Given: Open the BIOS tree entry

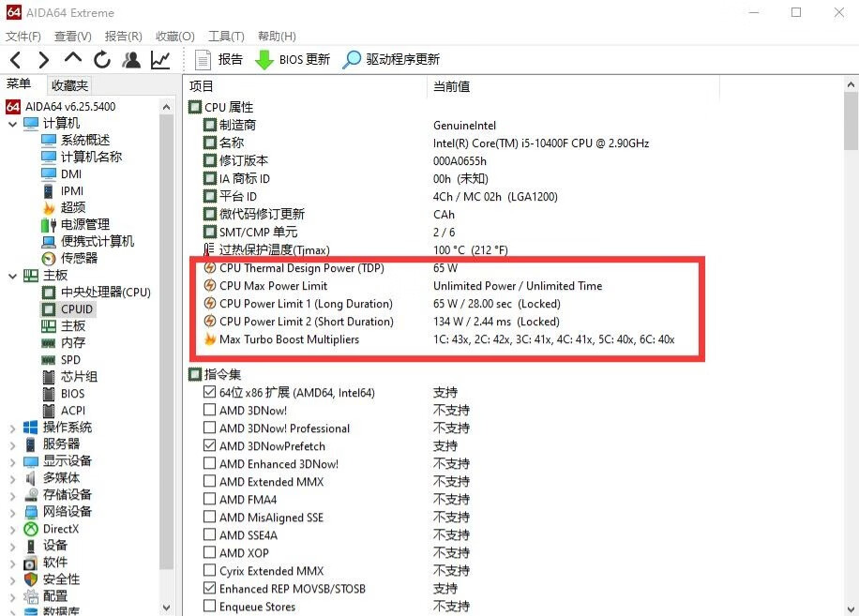Looking at the screenshot, I should pyautogui.click(x=72, y=394).
